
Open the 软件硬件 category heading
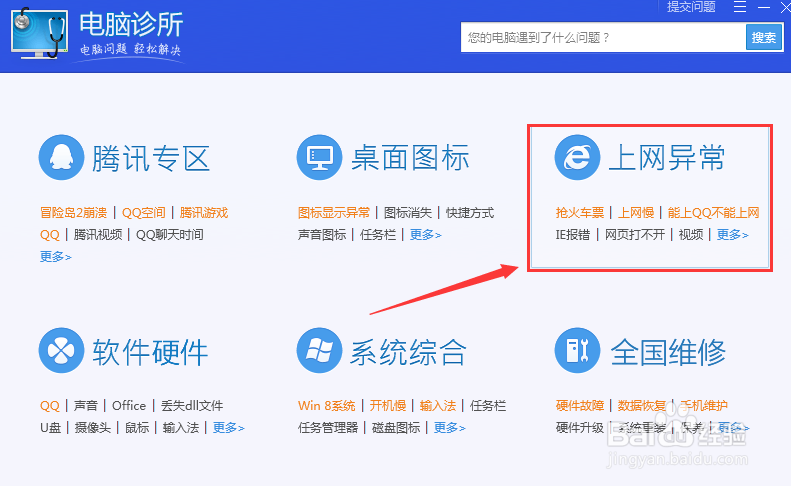pos(150,352)
